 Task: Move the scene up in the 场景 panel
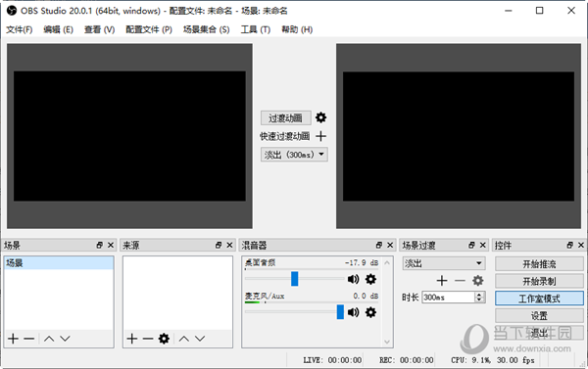click(x=49, y=339)
